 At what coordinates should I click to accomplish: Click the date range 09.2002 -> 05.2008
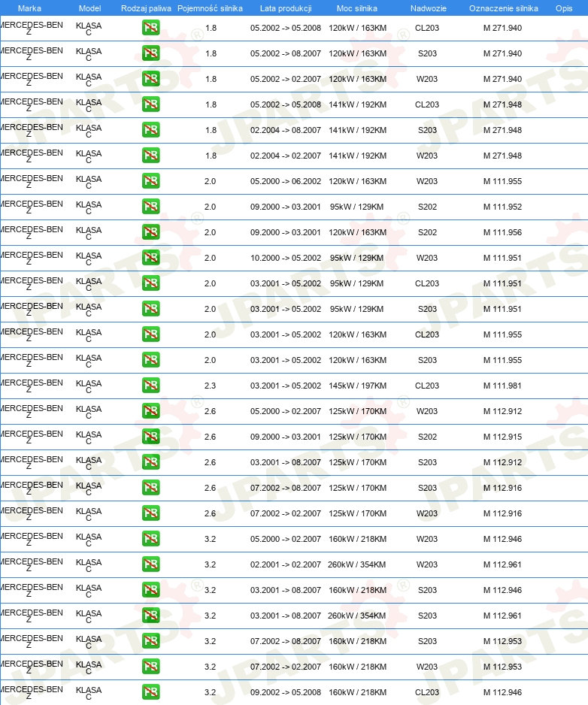click(286, 692)
